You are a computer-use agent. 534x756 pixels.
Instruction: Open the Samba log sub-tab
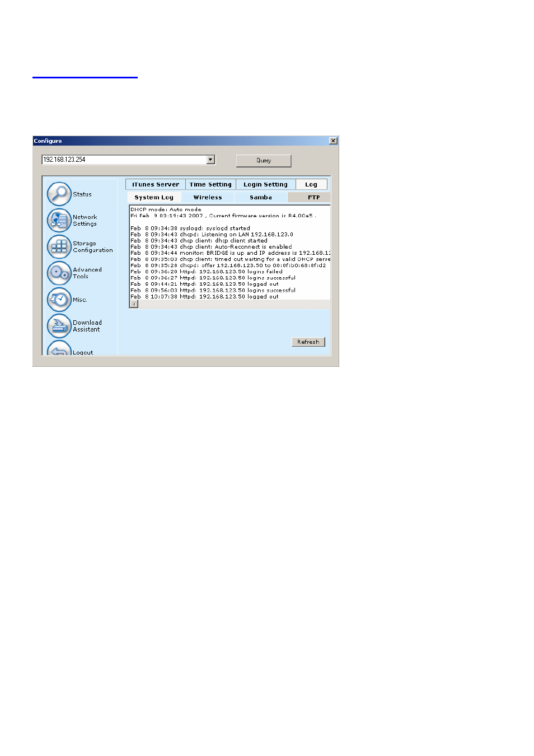261,197
